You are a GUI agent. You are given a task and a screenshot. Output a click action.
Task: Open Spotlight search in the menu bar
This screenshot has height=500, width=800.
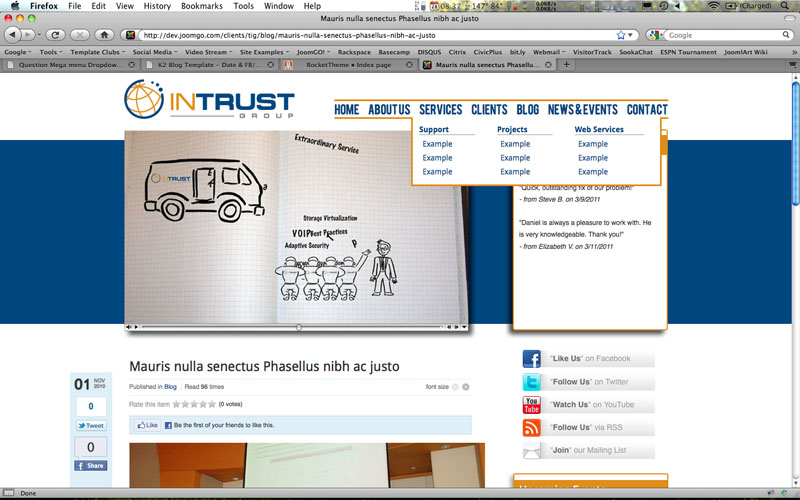[785, 6]
